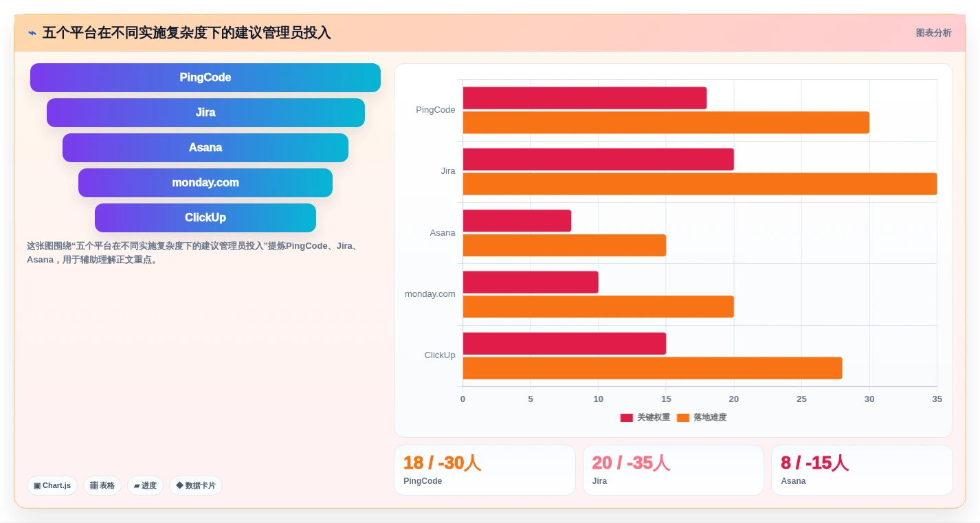Click the 图表分析 label in the header
The height and width of the screenshot is (523, 980).
(933, 33)
